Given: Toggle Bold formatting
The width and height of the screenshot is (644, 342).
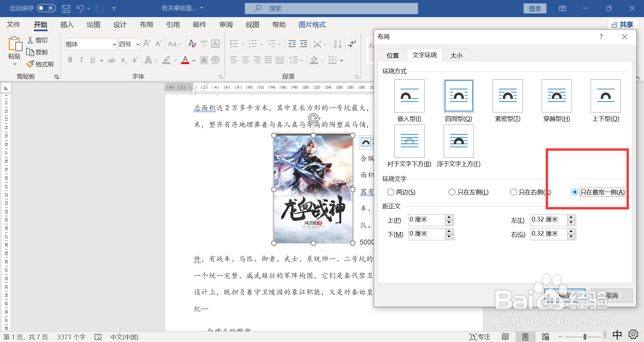Looking at the screenshot, I should pyautogui.click(x=70, y=60).
